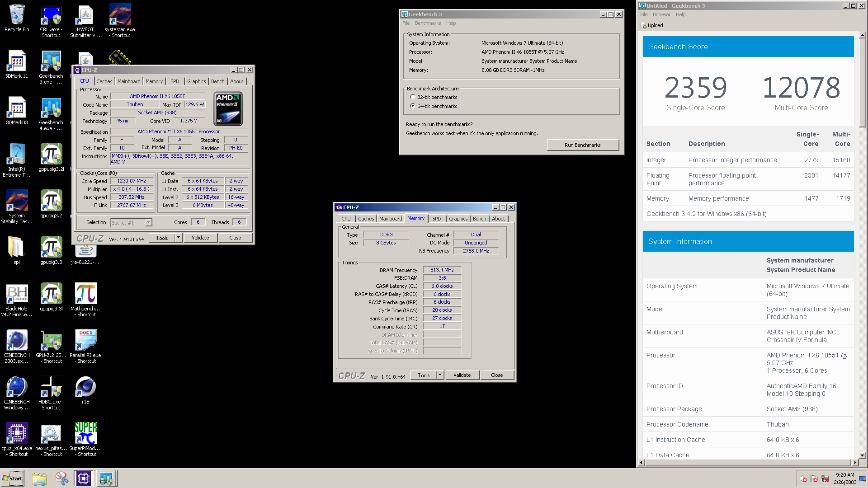Open the gpupig3.3l desktop icon

[51, 297]
